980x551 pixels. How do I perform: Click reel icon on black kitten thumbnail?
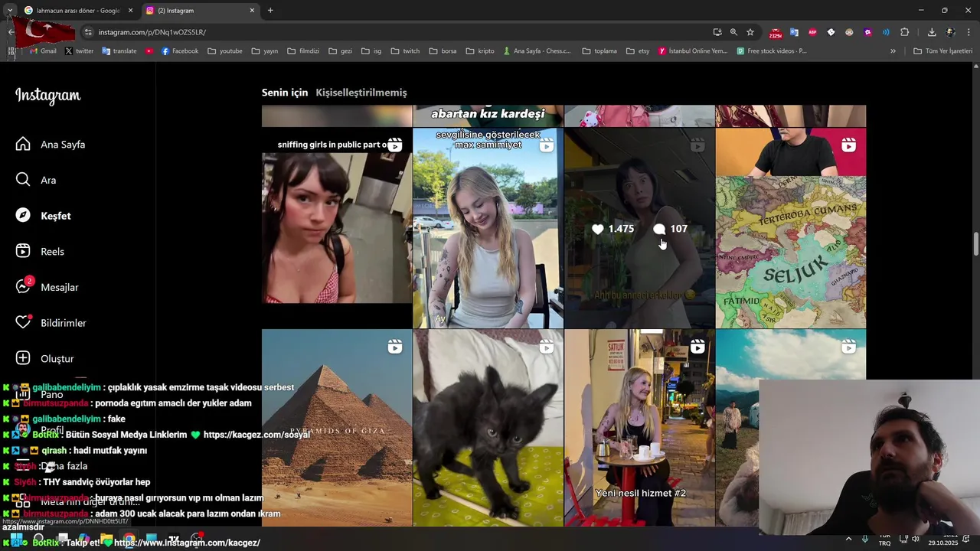[546, 347]
